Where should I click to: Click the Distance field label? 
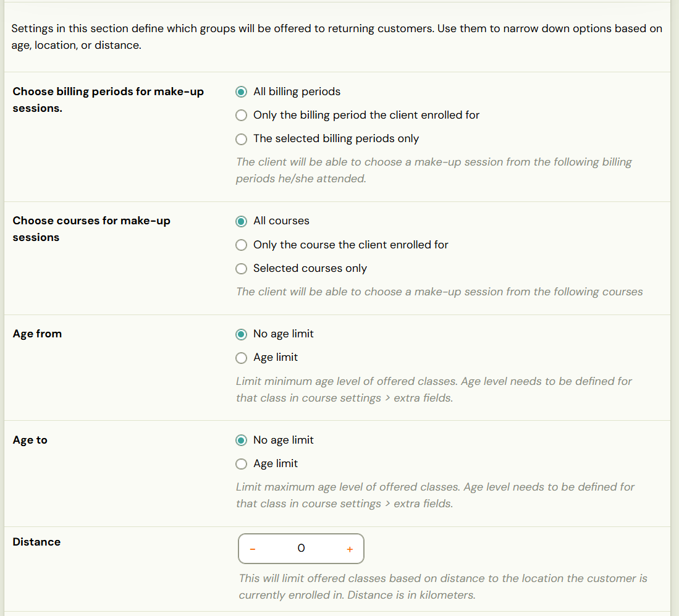(x=36, y=542)
